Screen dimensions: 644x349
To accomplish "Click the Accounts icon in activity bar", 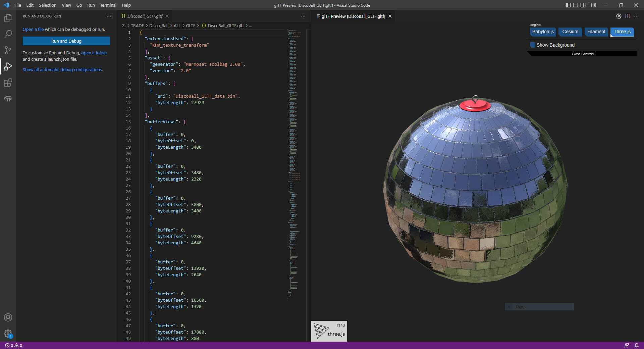I will click(x=8, y=317).
